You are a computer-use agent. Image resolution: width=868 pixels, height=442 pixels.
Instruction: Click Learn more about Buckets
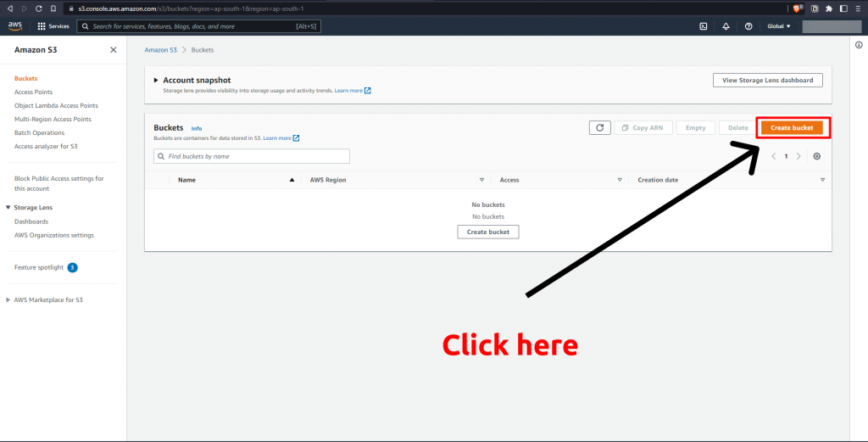277,138
